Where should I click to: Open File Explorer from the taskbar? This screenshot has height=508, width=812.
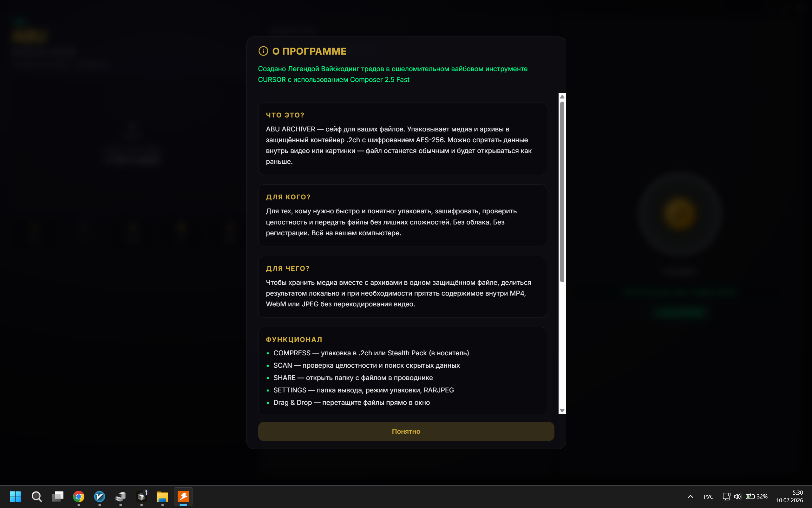[162, 497]
